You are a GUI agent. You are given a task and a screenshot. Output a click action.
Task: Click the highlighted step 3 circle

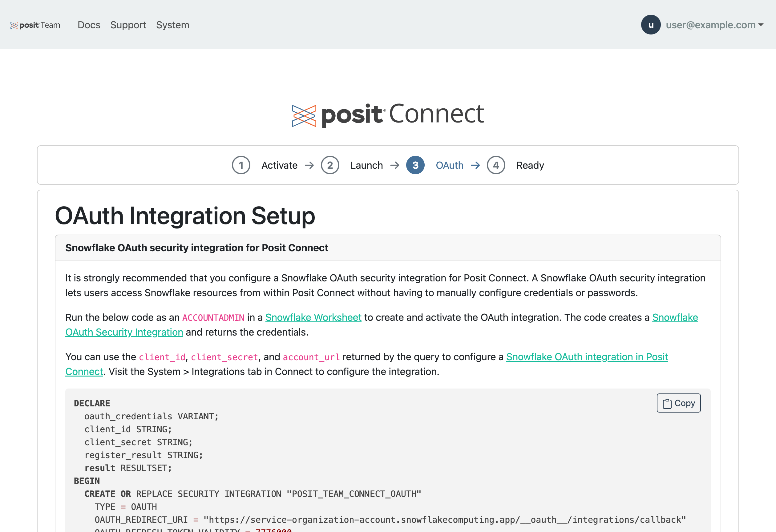point(415,165)
